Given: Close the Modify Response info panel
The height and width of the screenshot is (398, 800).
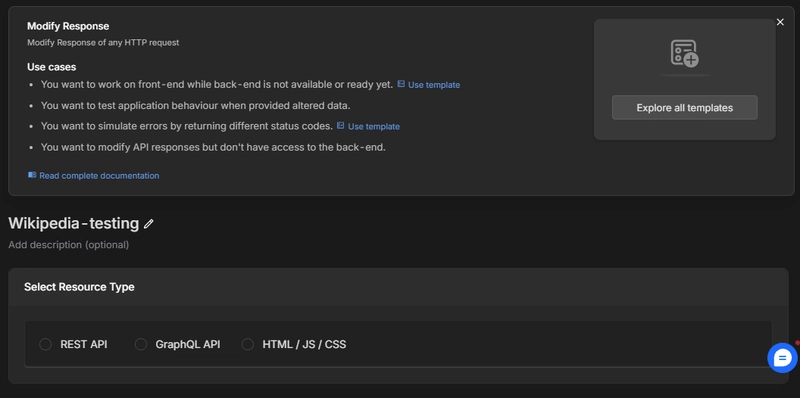Looking at the screenshot, I should pyautogui.click(x=780, y=22).
